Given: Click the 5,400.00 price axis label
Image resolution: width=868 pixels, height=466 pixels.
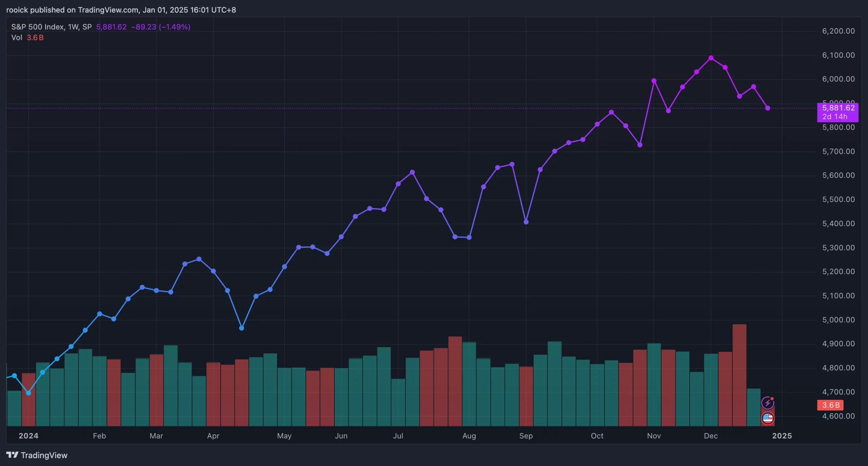Looking at the screenshot, I should point(839,224).
